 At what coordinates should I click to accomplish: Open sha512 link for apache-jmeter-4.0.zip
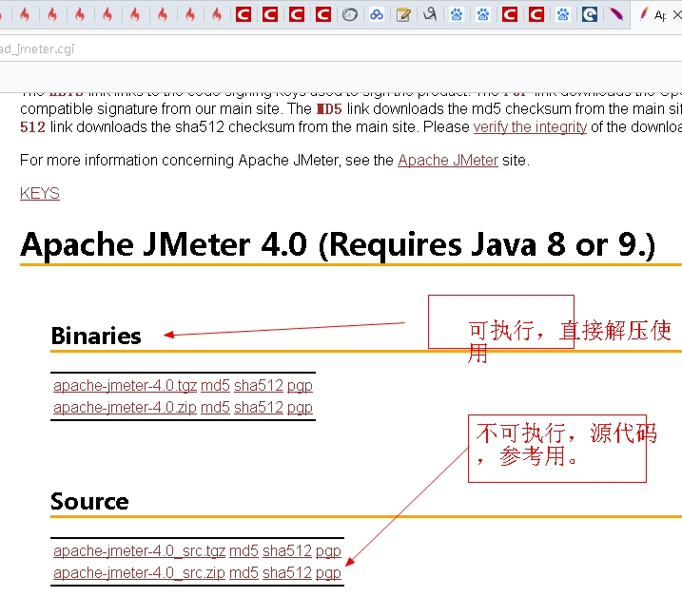click(x=259, y=408)
